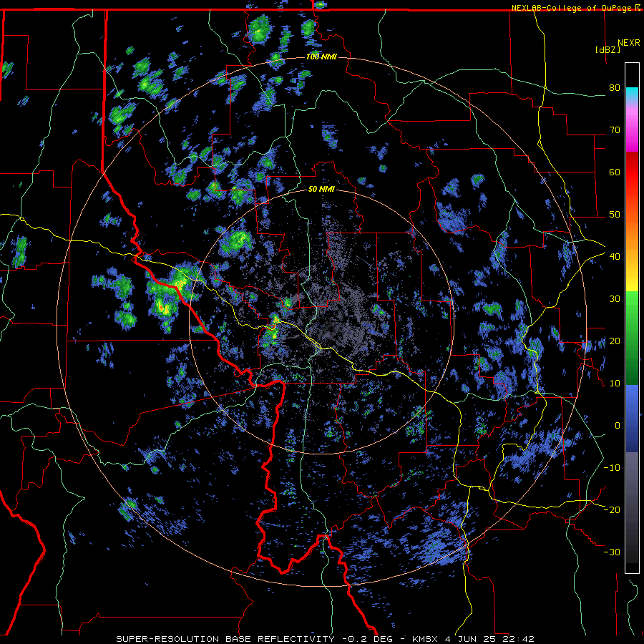Click the 10 value on dBZ scale
The height and width of the screenshot is (644, 644).
tap(615, 384)
